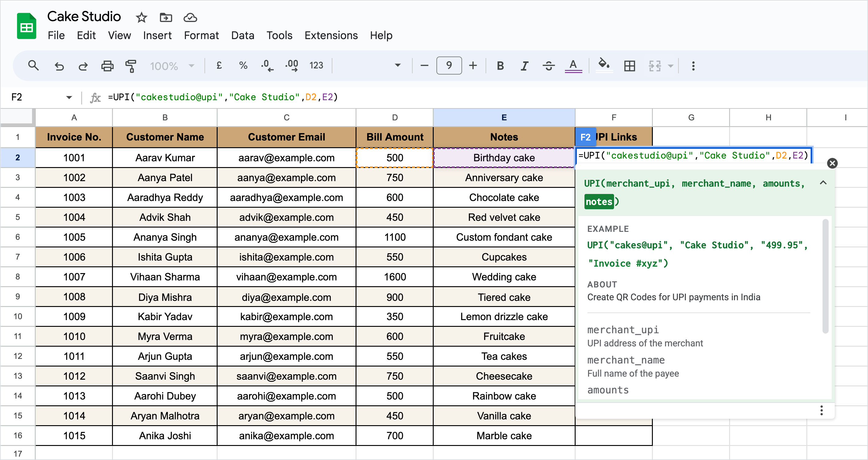The height and width of the screenshot is (460, 868).
Task: Open more number formats 123
Action: click(316, 65)
